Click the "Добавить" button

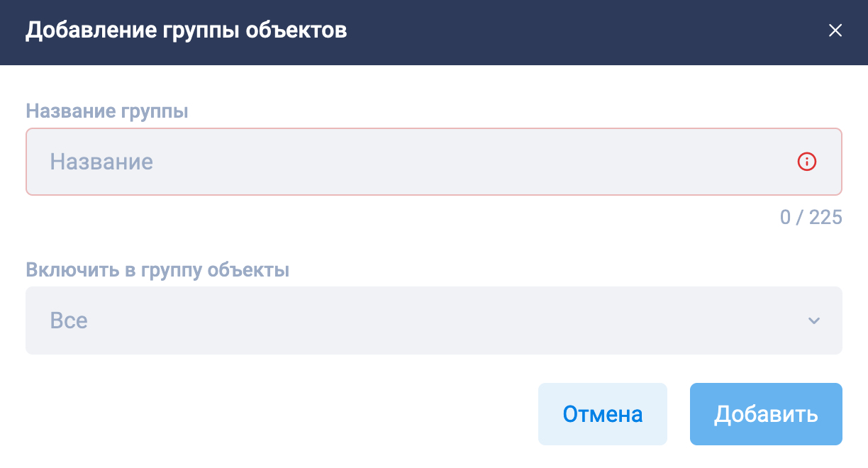[x=766, y=414]
